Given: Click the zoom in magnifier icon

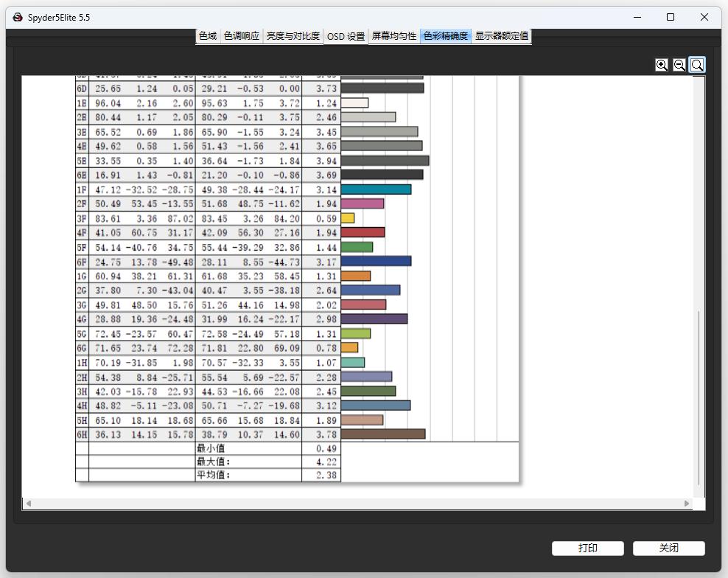Looking at the screenshot, I should click(662, 65).
